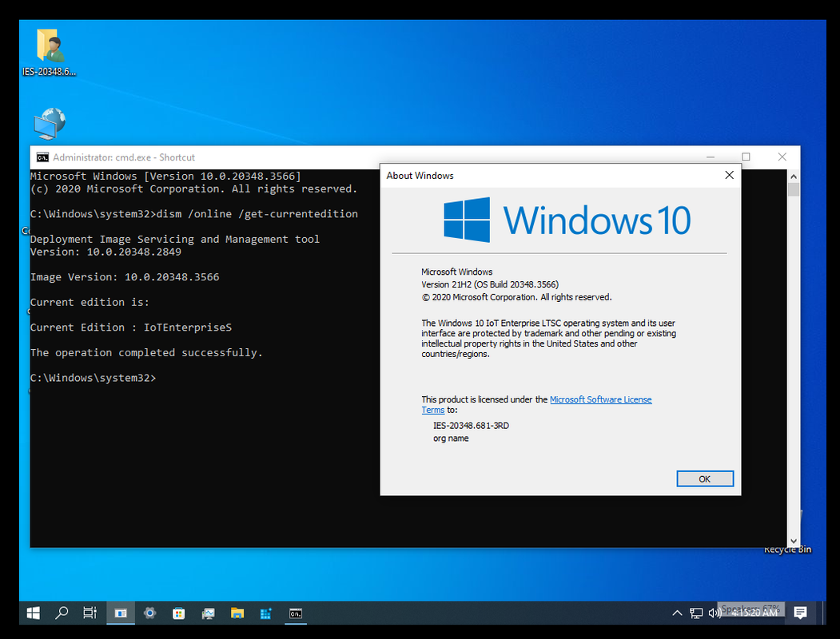Click the 'About Windows' dialog title

(x=420, y=176)
